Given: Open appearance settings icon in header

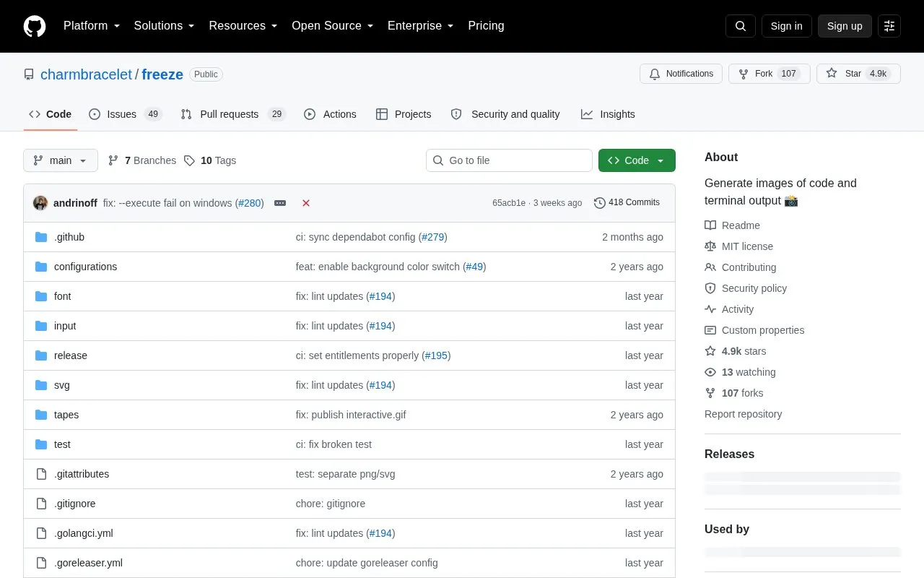Looking at the screenshot, I should (889, 26).
